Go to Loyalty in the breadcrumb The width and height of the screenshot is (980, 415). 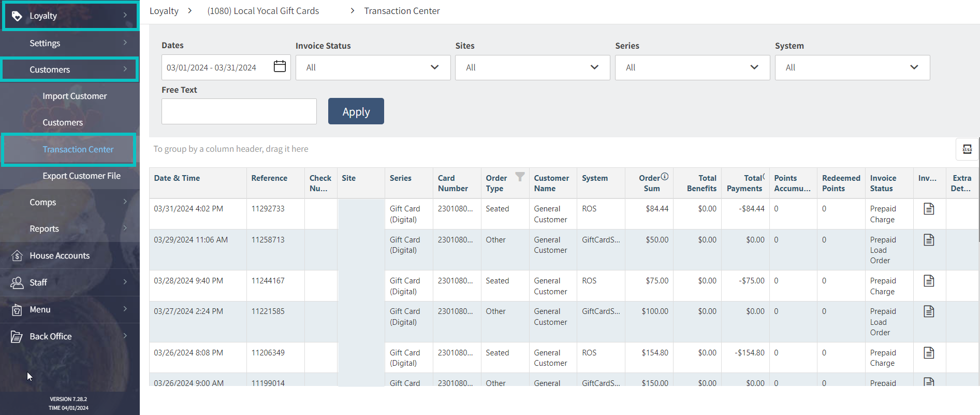tap(164, 11)
